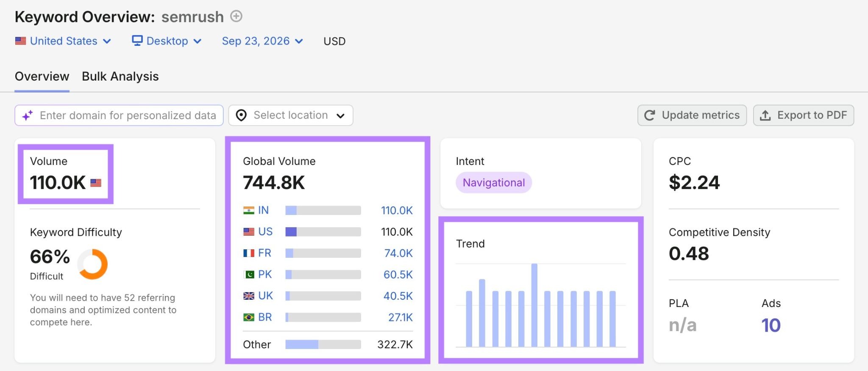Click the 40.5K volume value for UK
This screenshot has width=868, height=371.
pyautogui.click(x=398, y=296)
